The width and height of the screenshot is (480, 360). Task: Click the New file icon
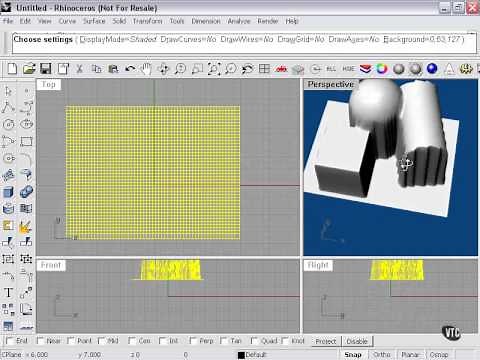pos(12,69)
